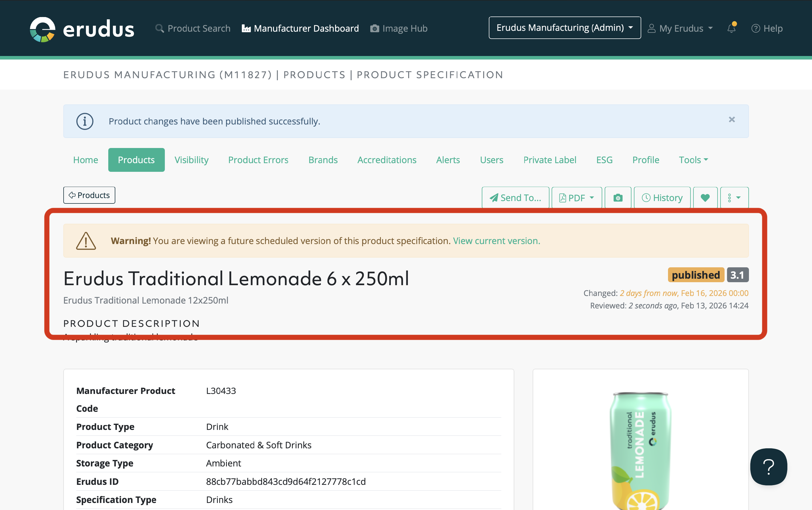The image size is (812, 510).
Task: Click the View current version link
Action: pos(496,241)
